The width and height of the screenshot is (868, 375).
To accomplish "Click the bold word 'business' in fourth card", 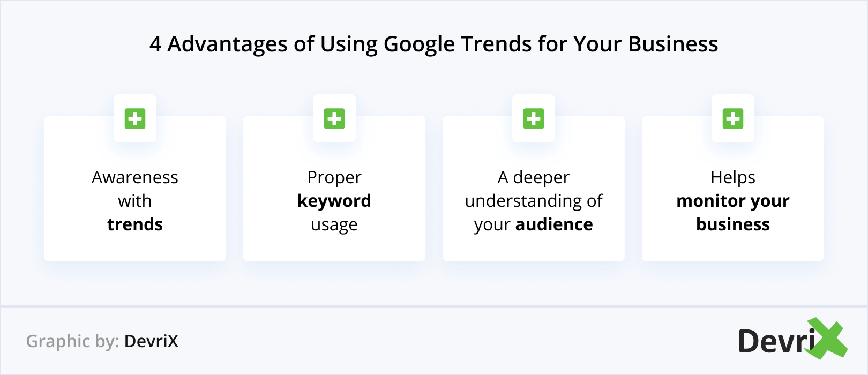I will point(733,224).
